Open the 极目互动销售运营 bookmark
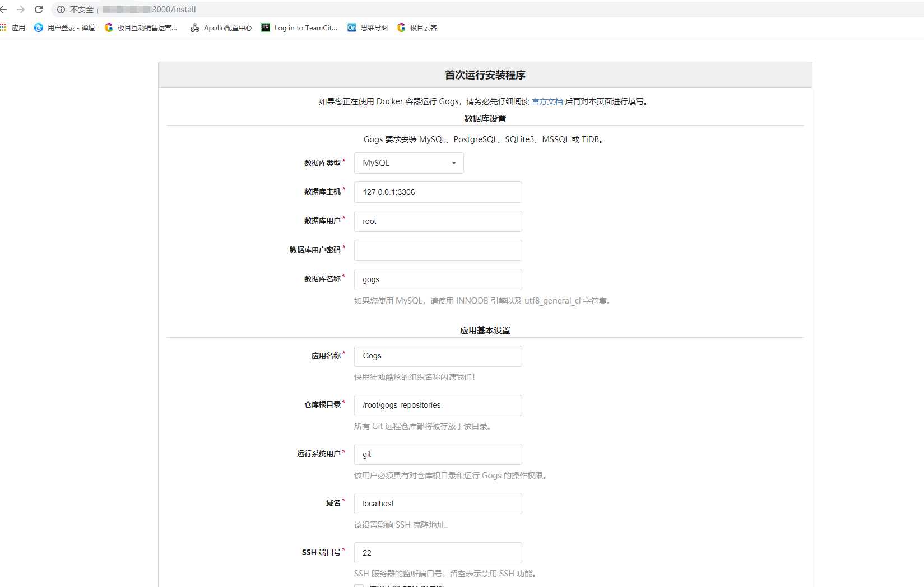Viewport: 924px width, 587px height. tap(141, 27)
